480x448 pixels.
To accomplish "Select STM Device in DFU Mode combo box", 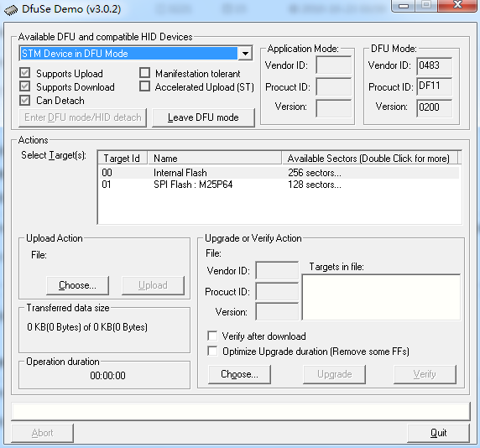I will click(x=136, y=54).
